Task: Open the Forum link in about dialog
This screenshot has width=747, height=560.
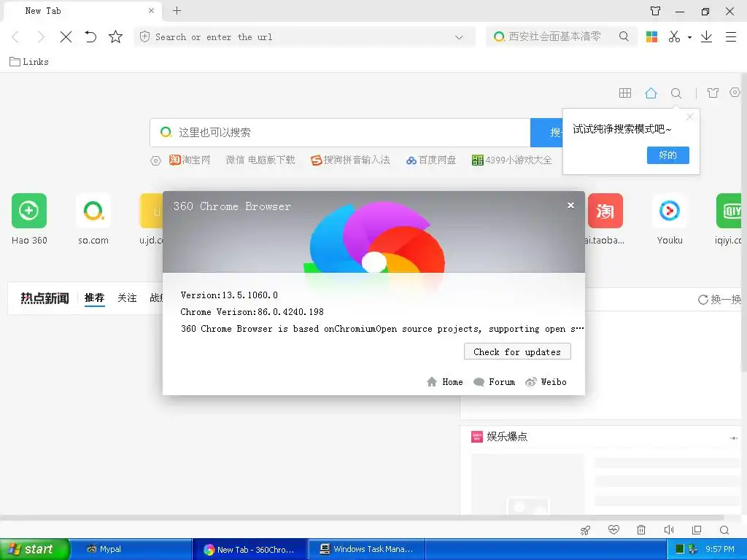Action: tap(495, 382)
